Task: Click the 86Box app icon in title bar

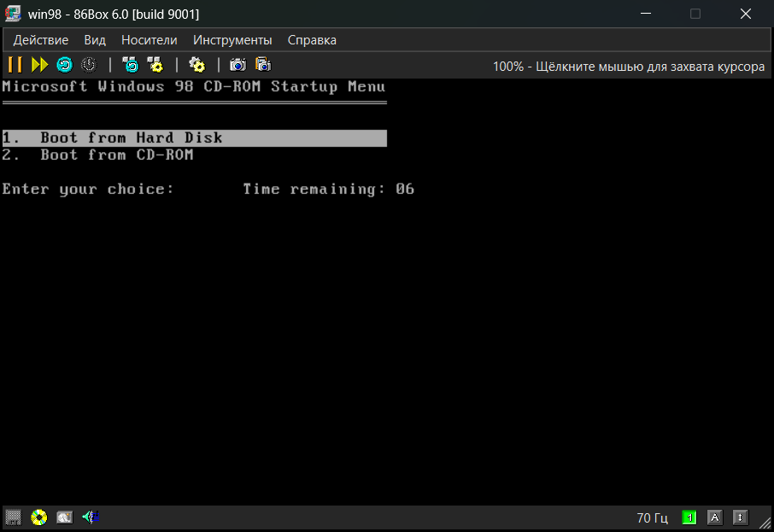Action: tap(13, 14)
